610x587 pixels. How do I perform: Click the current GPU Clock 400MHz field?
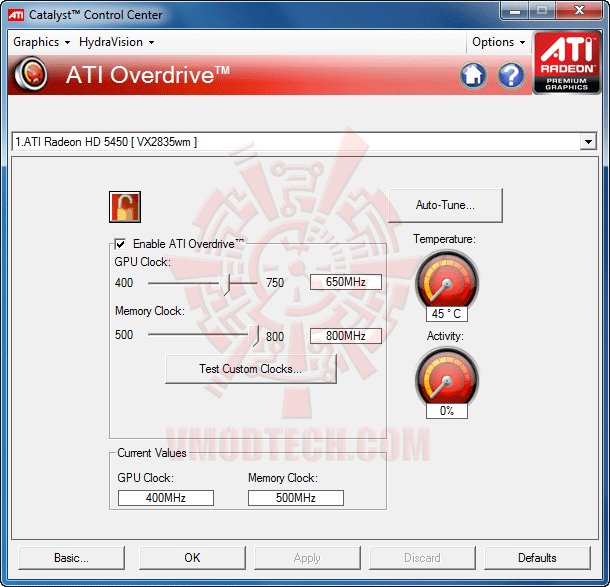(166, 498)
